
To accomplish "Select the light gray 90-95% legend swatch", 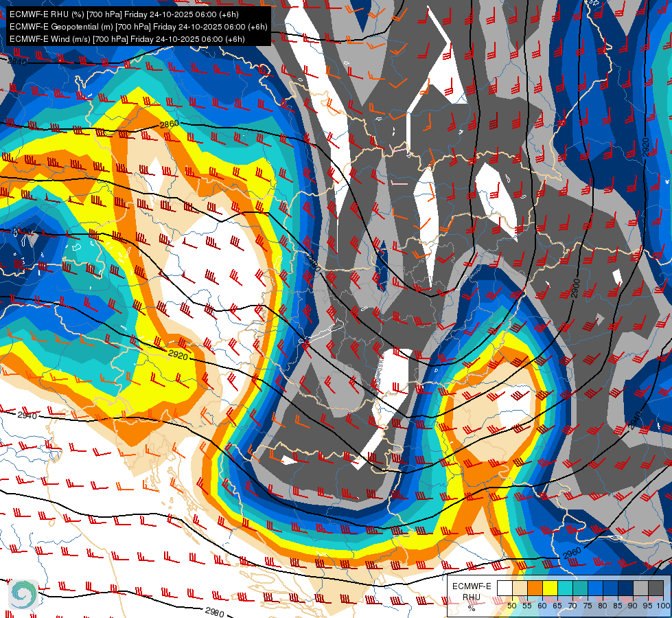I will [x=640, y=588].
